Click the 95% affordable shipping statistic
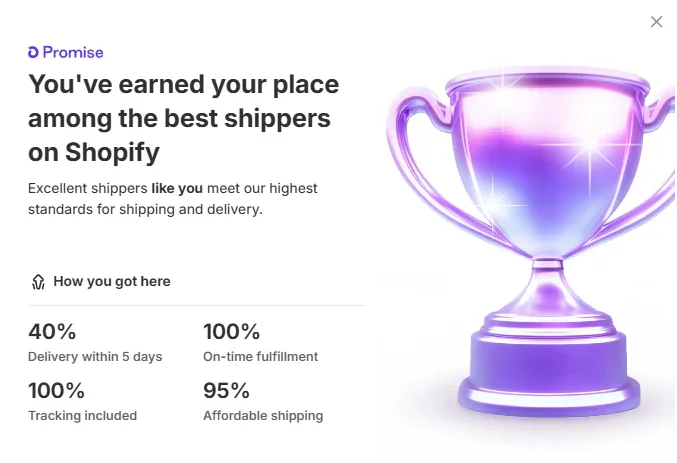Image resolution: width=677 pixels, height=463 pixels. coord(226,391)
